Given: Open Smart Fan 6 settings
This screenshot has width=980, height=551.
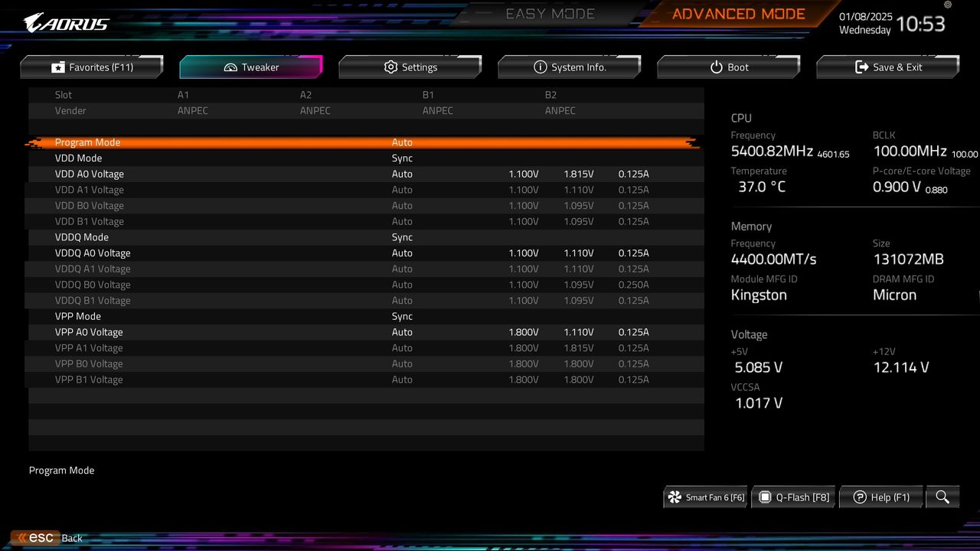Looking at the screenshot, I should 706,497.
